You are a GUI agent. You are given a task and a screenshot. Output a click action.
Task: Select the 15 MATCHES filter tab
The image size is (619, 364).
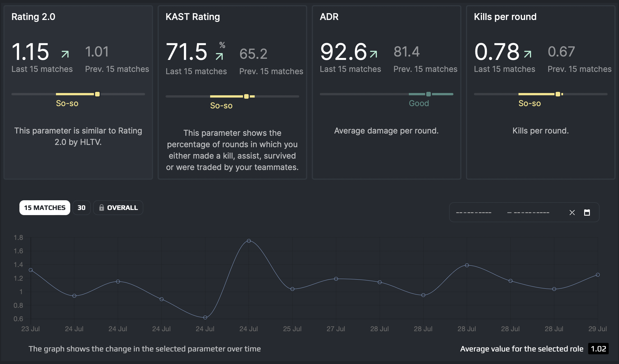[x=45, y=208]
